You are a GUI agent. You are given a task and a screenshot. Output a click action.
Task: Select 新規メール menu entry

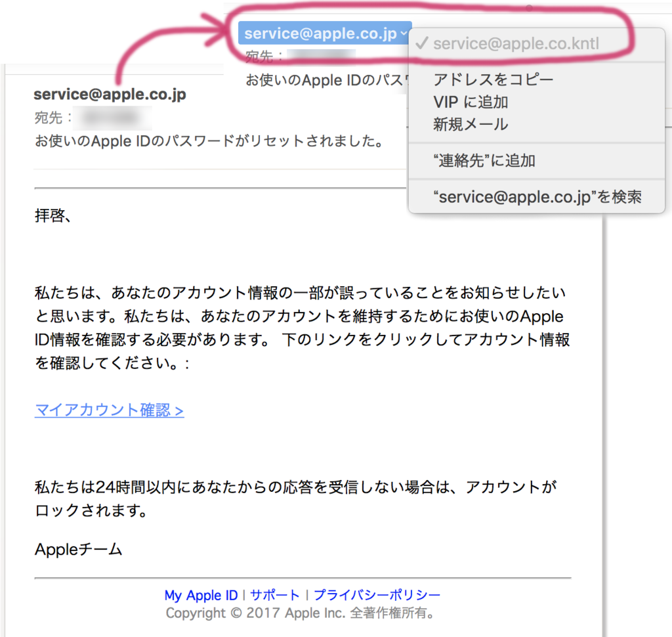(x=470, y=124)
